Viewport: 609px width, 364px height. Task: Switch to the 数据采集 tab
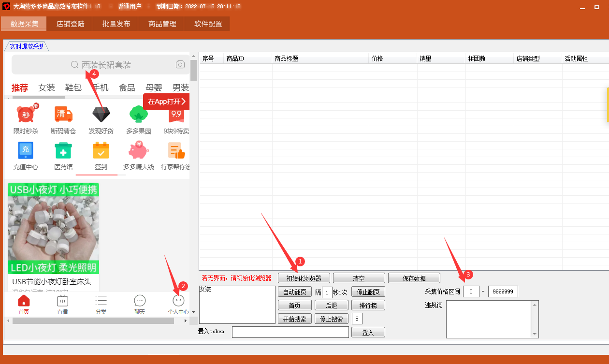(x=24, y=24)
